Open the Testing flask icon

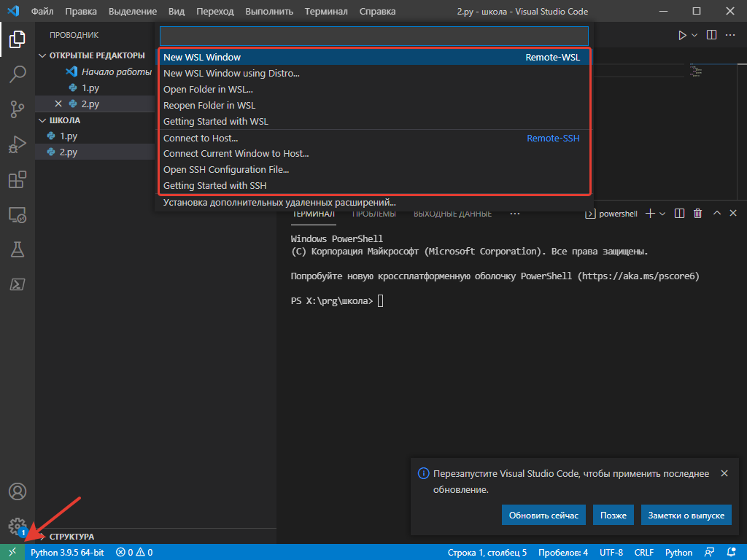pos(18,249)
